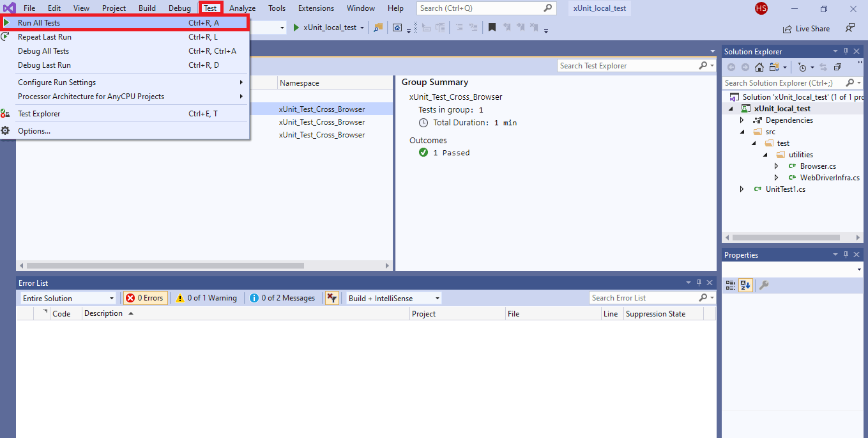The width and height of the screenshot is (868, 438).
Task: Click the Find in Files toolbar icon
Action: point(378,27)
